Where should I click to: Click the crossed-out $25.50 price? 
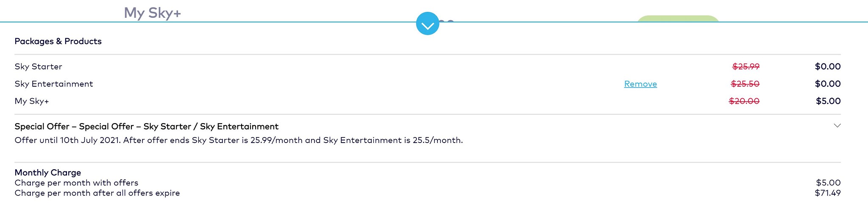coord(745,84)
